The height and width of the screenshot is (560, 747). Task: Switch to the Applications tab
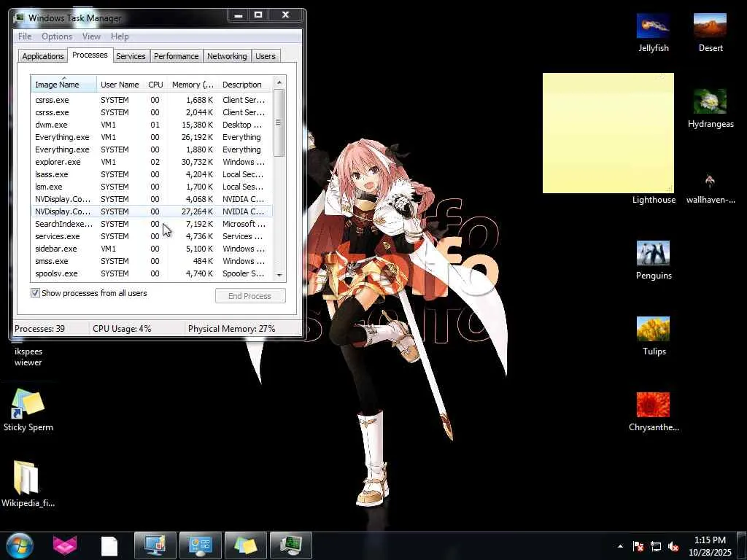point(43,56)
